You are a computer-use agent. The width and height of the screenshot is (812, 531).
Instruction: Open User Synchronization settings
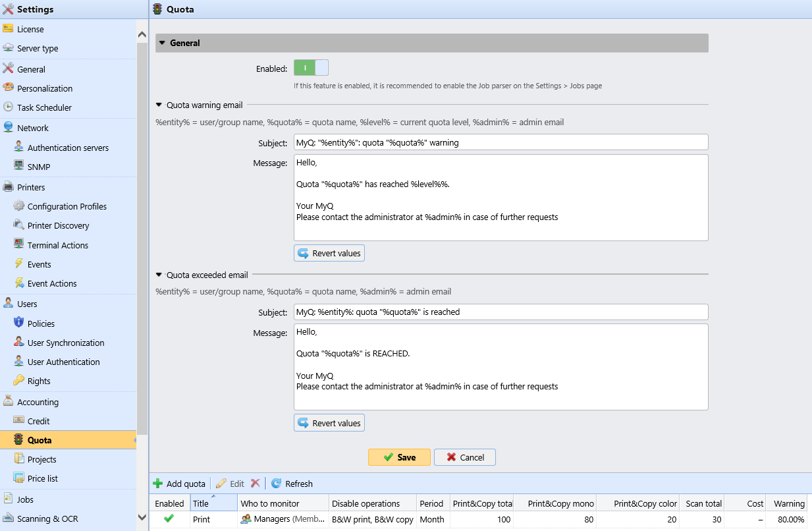(67, 342)
